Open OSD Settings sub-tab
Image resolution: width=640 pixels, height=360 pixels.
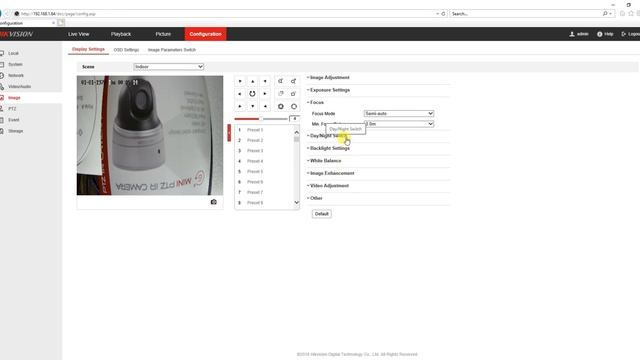(126, 50)
